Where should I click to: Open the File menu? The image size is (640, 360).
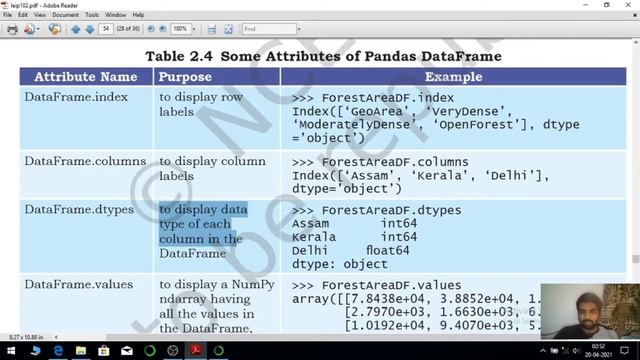(x=7, y=15)
